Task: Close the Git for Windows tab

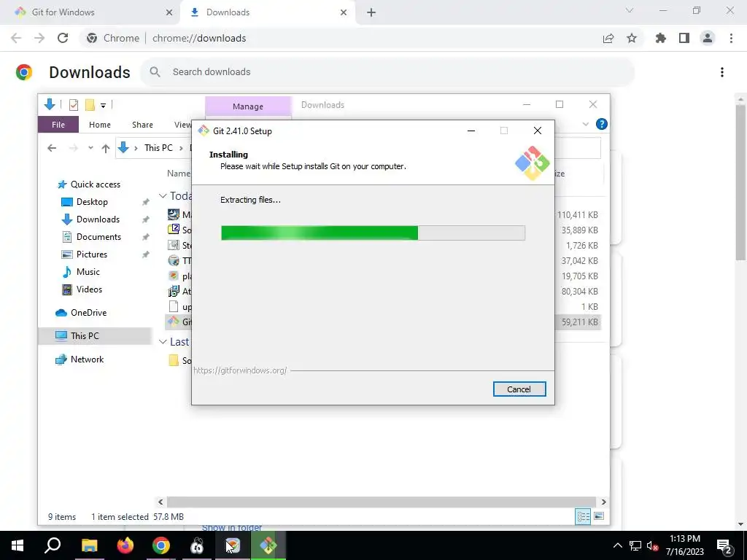Action: tap(169, 12)
